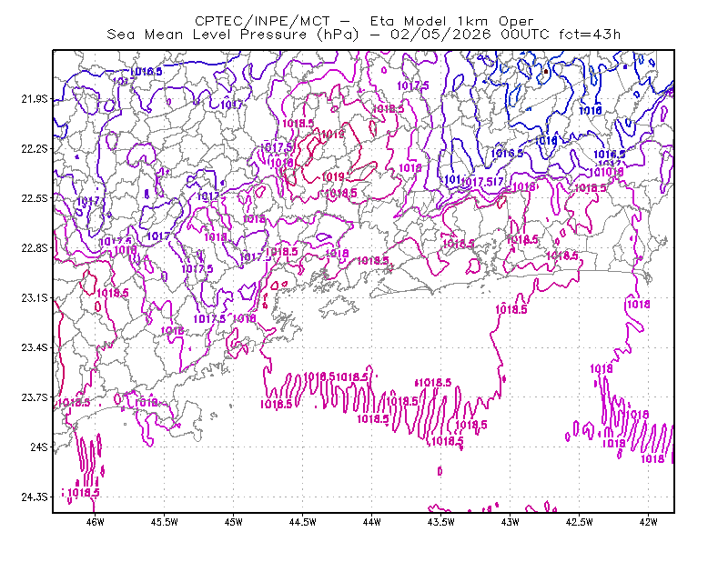Viewport: 728px width, 562px height.
Task: Select the 22.5S latitude tick label
Action: (x=35, y=198)
